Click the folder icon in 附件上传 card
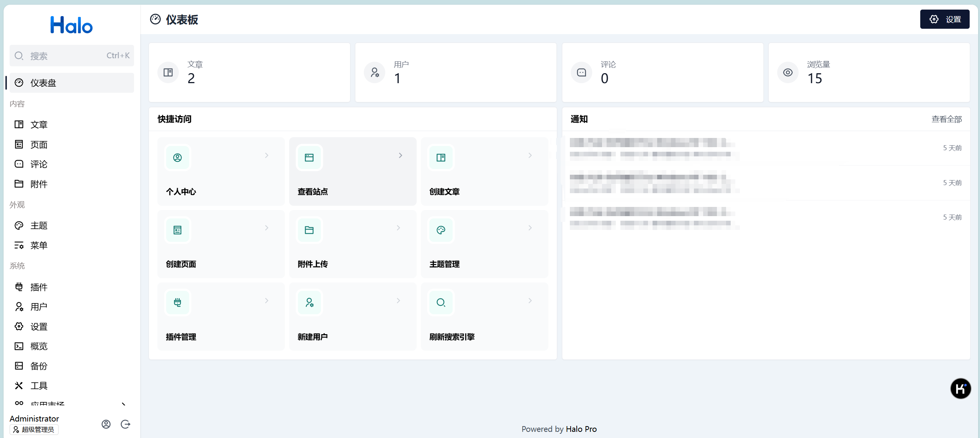 pos(309,230)
